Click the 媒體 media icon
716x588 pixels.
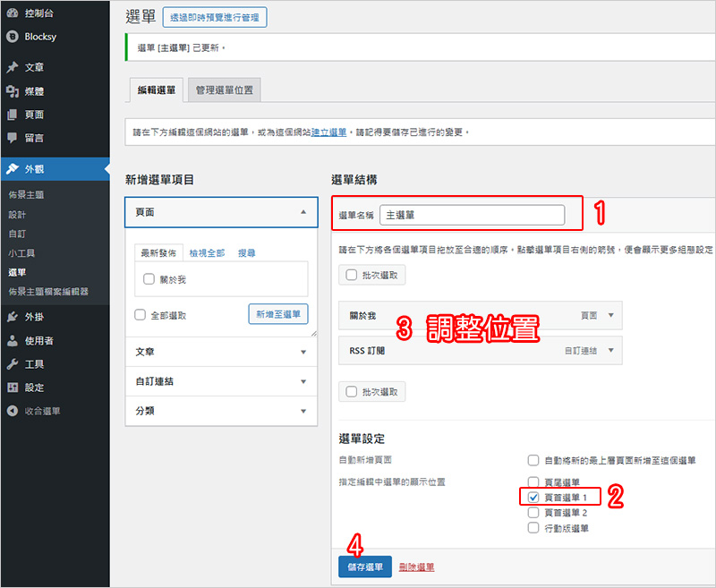[13, 91]
